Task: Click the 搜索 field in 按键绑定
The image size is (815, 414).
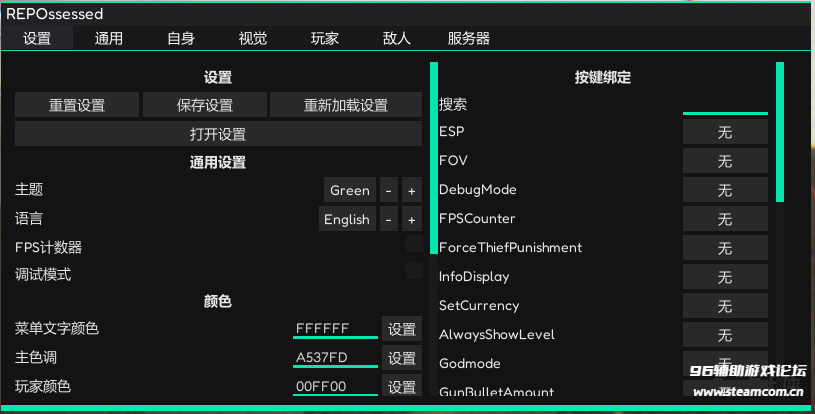Action: point(725,104)
